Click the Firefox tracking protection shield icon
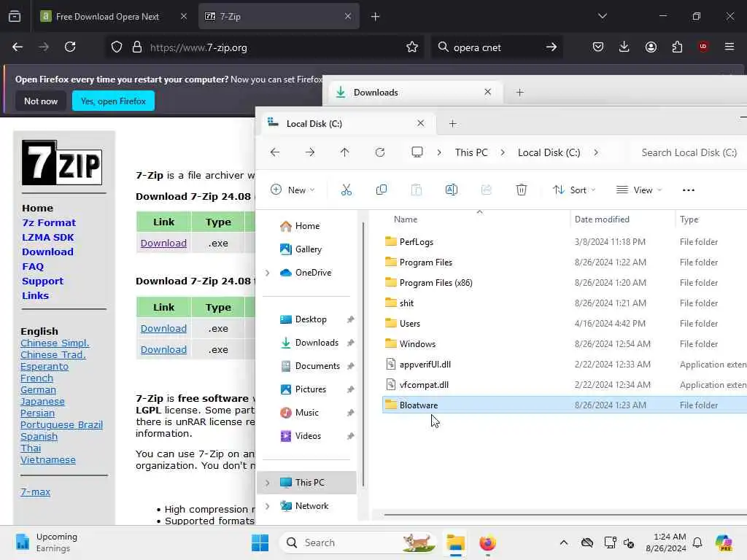747x560 pixels. pyautogui.click(x=117, y=47)
